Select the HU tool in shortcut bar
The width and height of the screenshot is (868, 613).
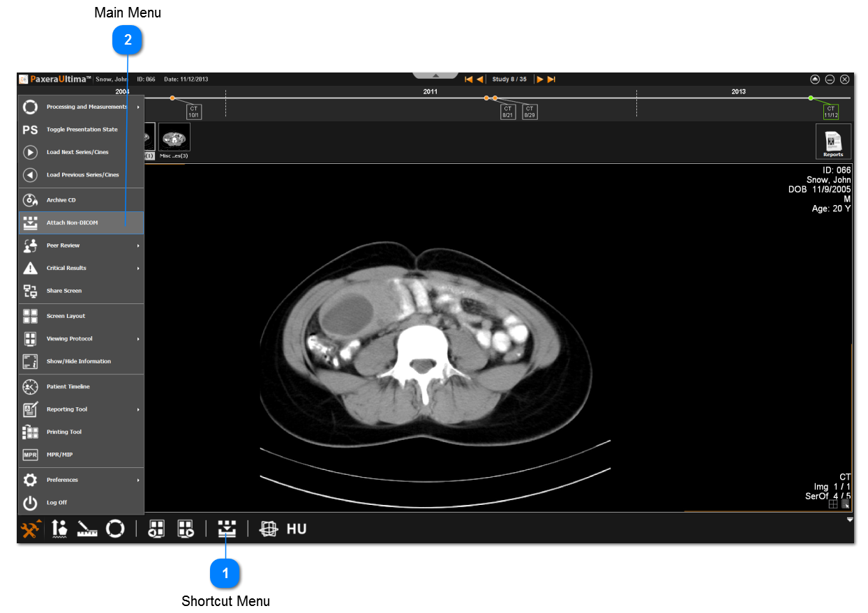coord(297,529)
